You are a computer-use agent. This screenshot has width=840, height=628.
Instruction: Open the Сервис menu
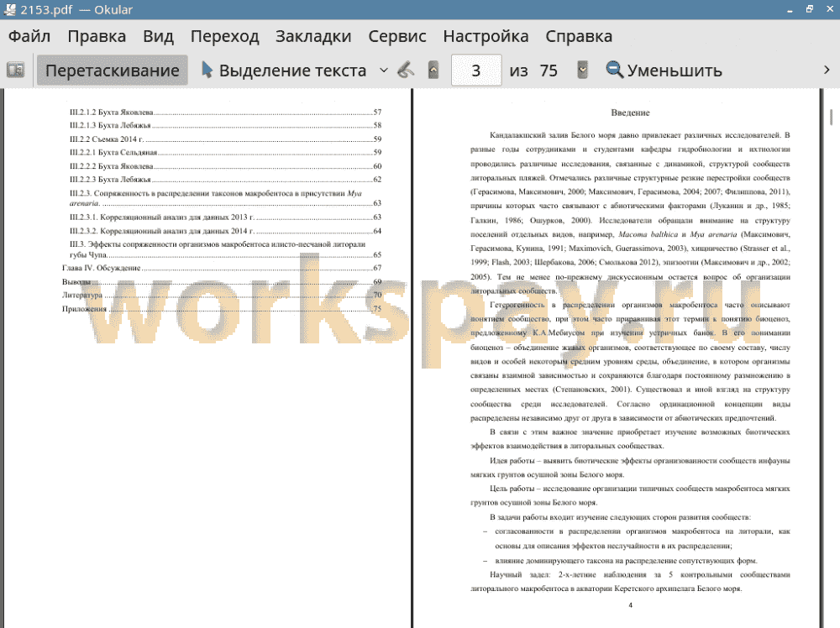(397, 36)
